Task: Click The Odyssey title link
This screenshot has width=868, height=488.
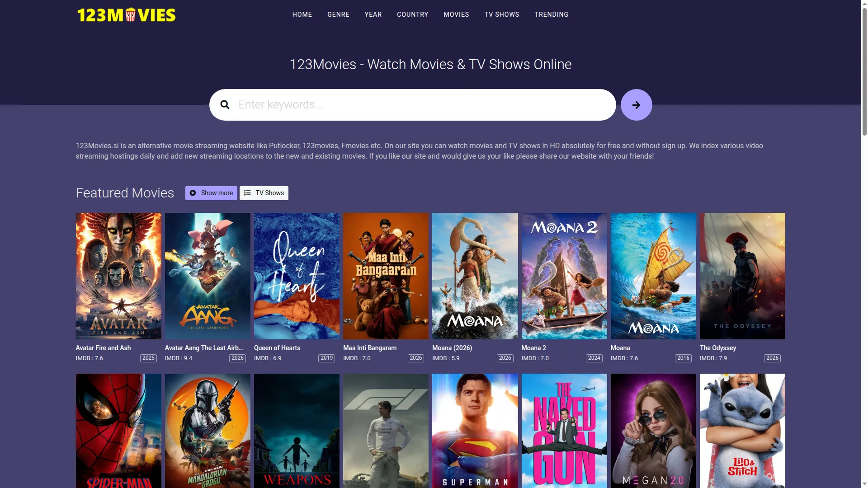Action: click(718, 348)
